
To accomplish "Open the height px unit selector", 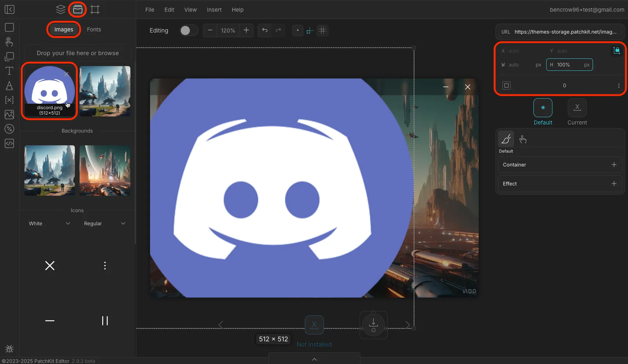I will point(587,65).
